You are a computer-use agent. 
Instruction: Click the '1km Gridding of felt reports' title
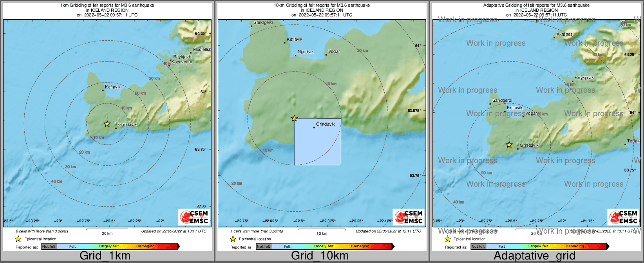pos(107,5)
